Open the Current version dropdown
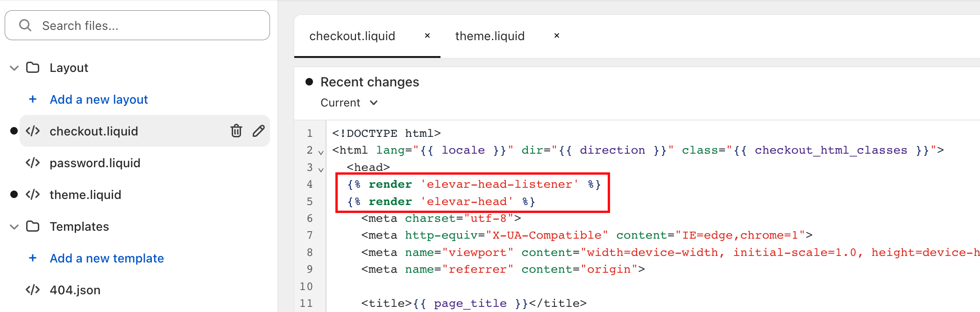980x312 pixels. [349, 103]
